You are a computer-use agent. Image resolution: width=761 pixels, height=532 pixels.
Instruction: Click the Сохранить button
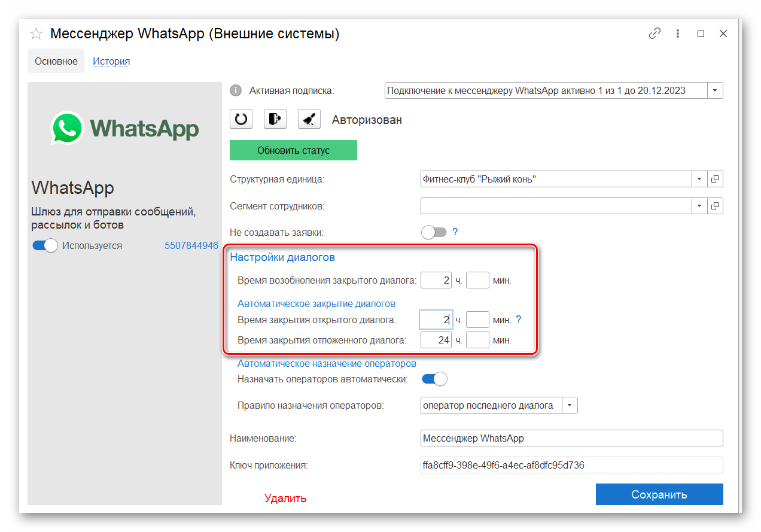point(659,494)
